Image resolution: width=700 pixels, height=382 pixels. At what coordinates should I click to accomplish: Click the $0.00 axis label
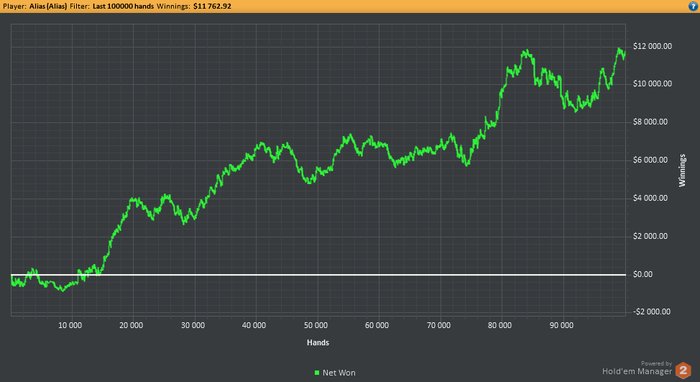tap(643, 274)
